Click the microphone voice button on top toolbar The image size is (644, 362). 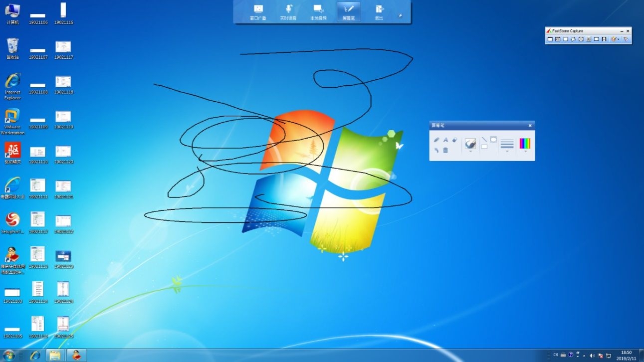tap(288, 12)
